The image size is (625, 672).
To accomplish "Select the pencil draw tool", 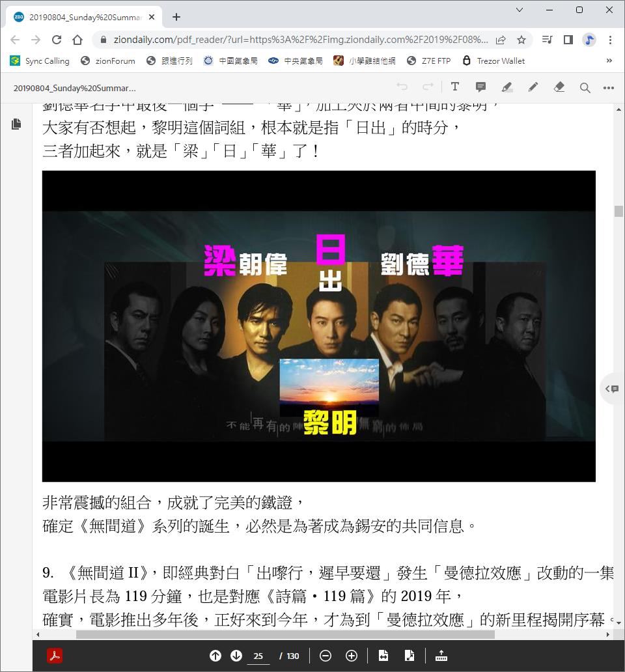I will 533,87.
